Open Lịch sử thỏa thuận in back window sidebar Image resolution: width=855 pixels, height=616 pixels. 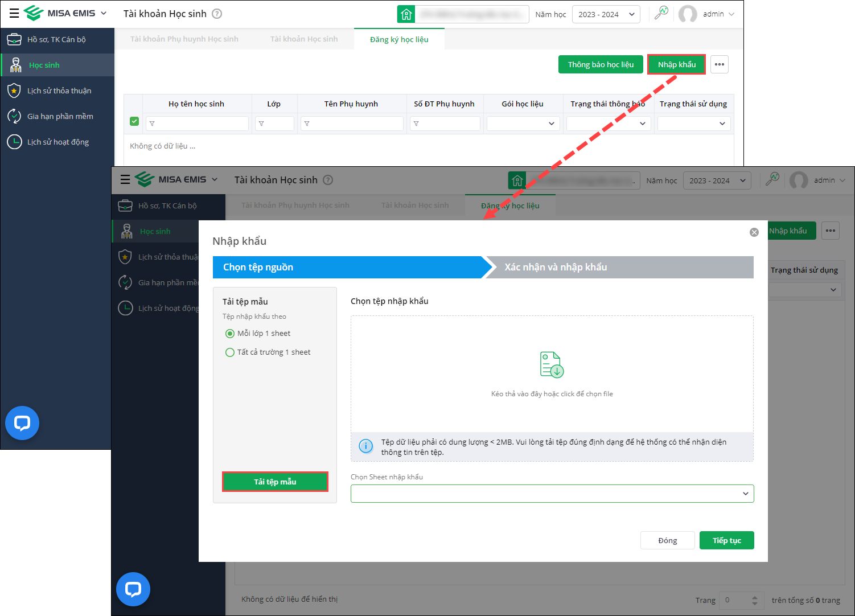[57, 91]
